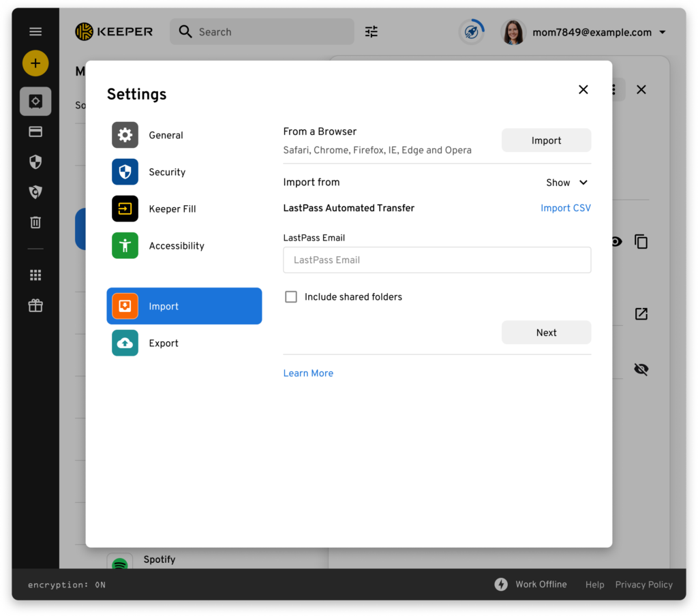
Task: Click the sync progress ring icon
Action: (x=471, y=31)
